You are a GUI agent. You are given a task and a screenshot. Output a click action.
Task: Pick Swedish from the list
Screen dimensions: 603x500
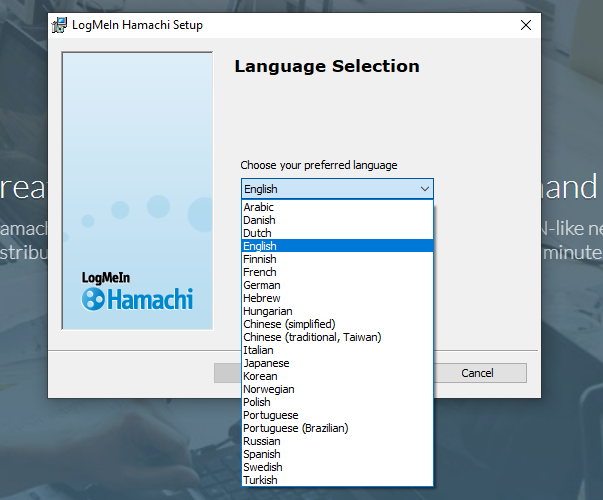[x=337, y=467]
